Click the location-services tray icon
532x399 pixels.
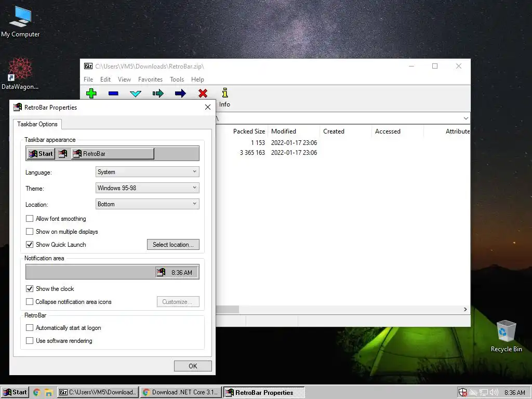click(x=473, y=393)
